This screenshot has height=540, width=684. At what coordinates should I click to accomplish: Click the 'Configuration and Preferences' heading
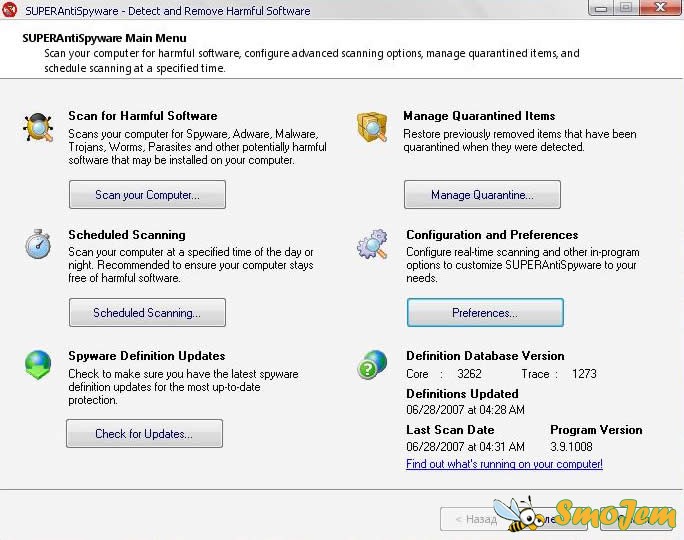(492, 235)
